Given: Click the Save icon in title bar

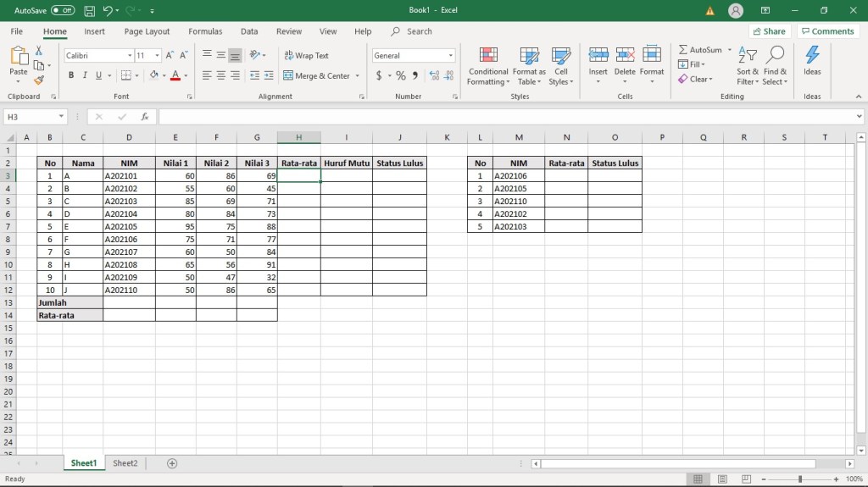Looking at the screenshot, I should pyautogui.click(x=89, y=10).
